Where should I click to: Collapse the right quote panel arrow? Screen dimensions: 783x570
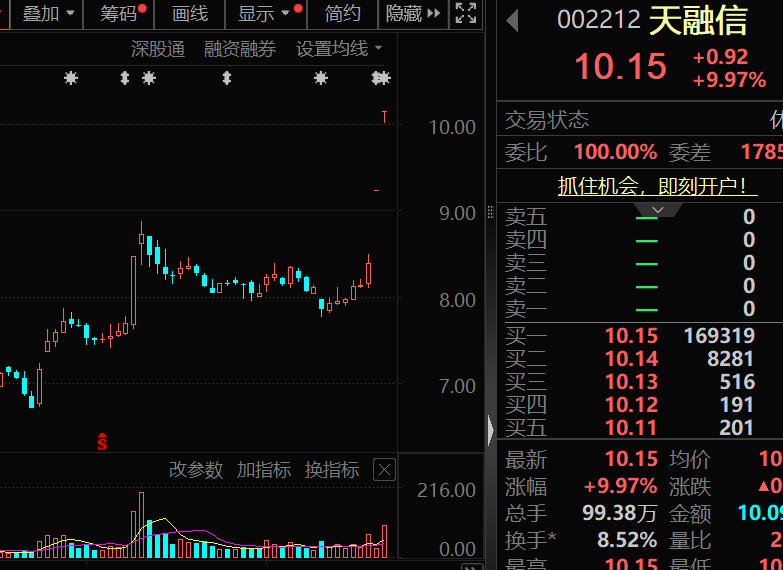point(490,431)
